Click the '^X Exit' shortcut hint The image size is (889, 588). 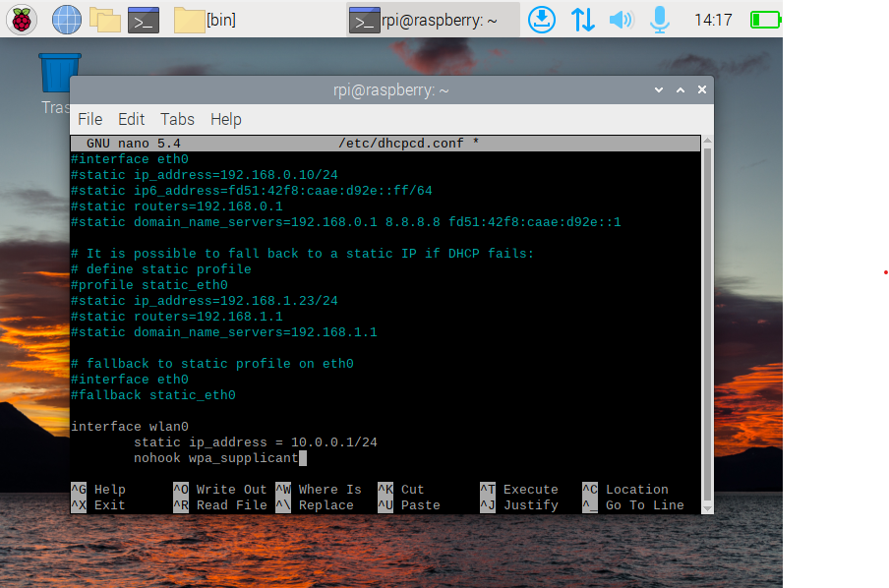(98, 505)
